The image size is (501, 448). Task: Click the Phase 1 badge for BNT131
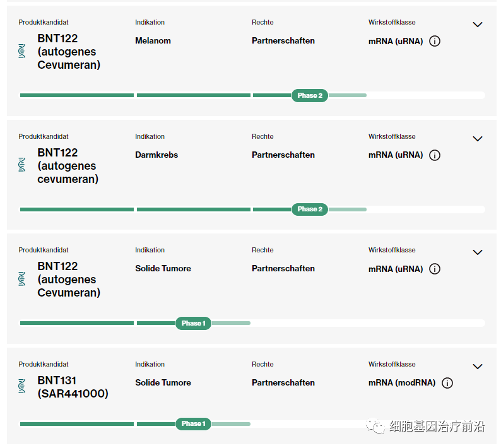click(193, 423)
